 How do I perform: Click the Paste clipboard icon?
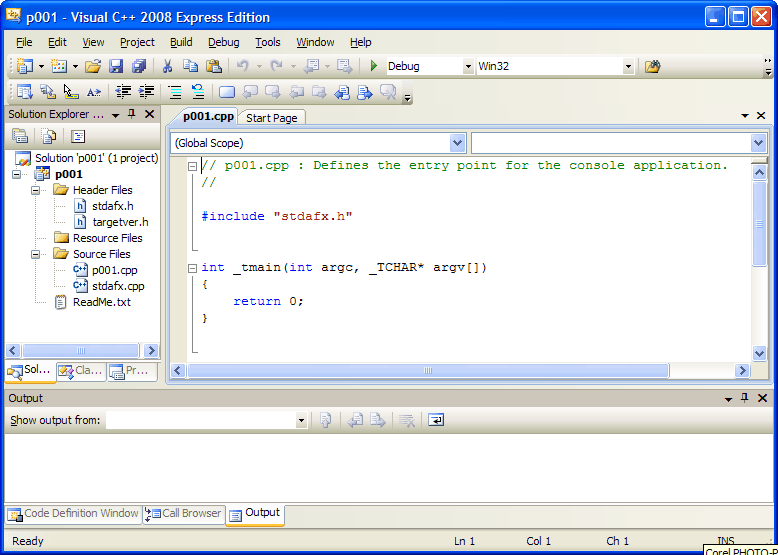[213, 66]
